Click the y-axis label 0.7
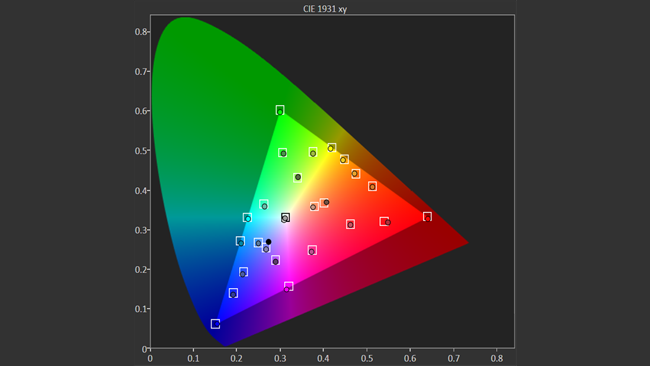The width and height of the screenshot is (650, 366). click(x=141, y=72)
